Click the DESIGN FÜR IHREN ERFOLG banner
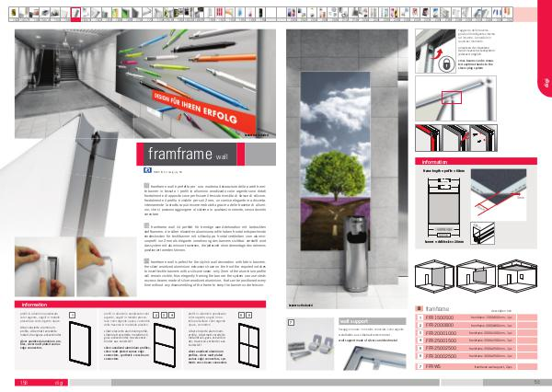This screenshot has width=552, height=392. (203, 110)
